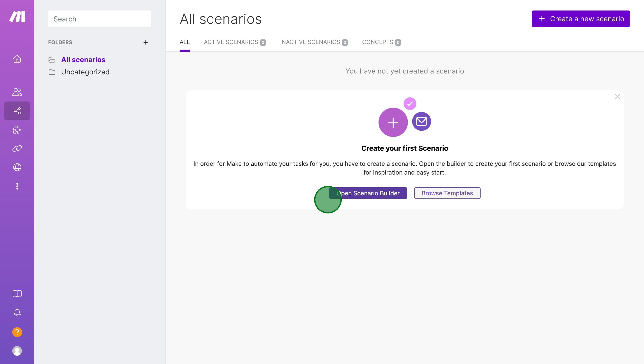Open the Resource hub book icon
The image size is (644, 364).
click(17, 294)
